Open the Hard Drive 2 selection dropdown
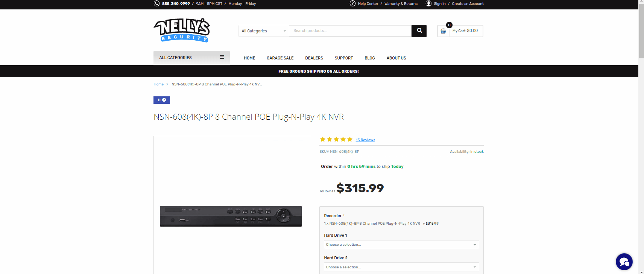 coord(401,267)
